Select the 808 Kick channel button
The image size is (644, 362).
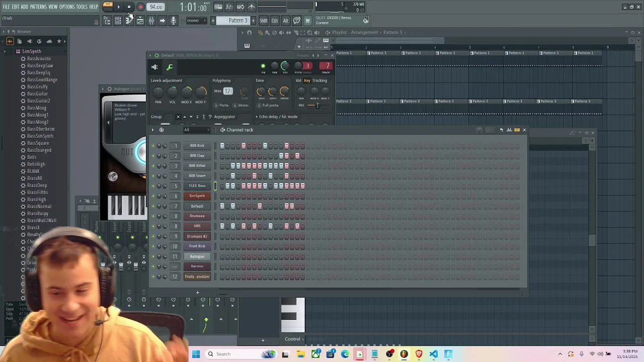(x=197, y=146)
